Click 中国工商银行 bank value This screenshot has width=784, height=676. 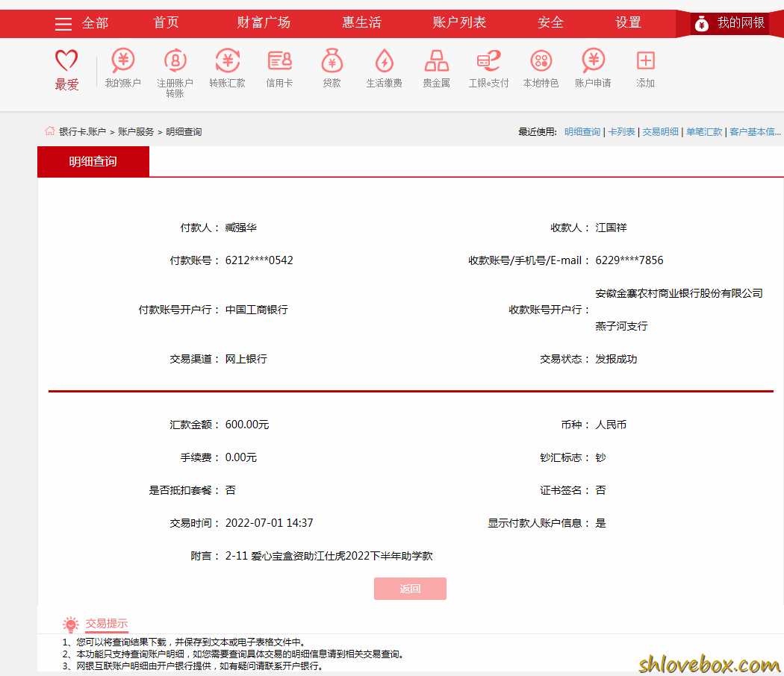[x=257, y=310]
